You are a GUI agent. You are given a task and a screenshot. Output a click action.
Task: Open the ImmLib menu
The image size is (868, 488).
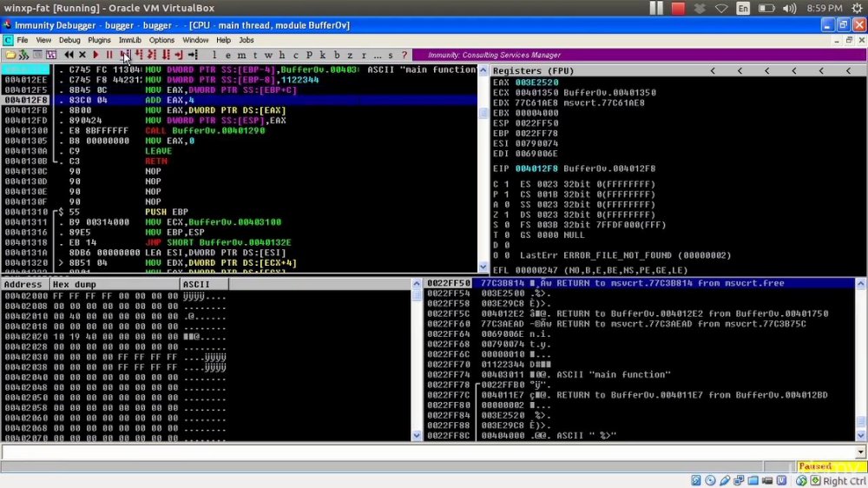point(129,40)
